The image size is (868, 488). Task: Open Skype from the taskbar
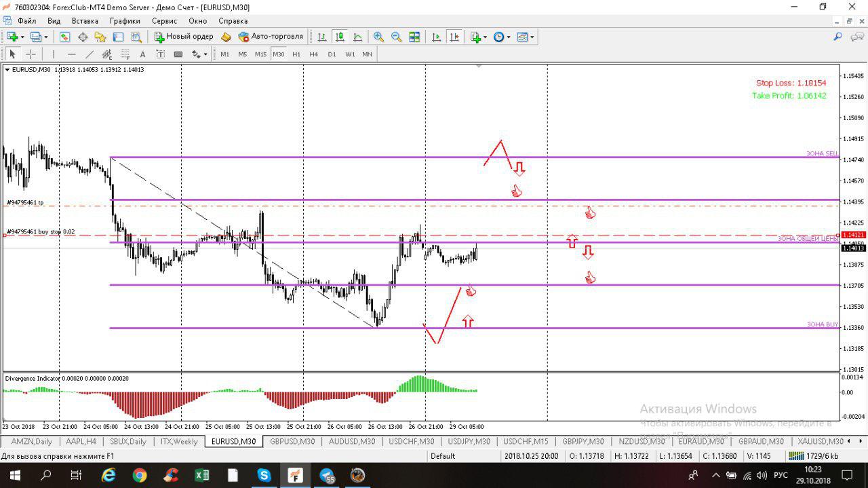click(x=264, y=475)
